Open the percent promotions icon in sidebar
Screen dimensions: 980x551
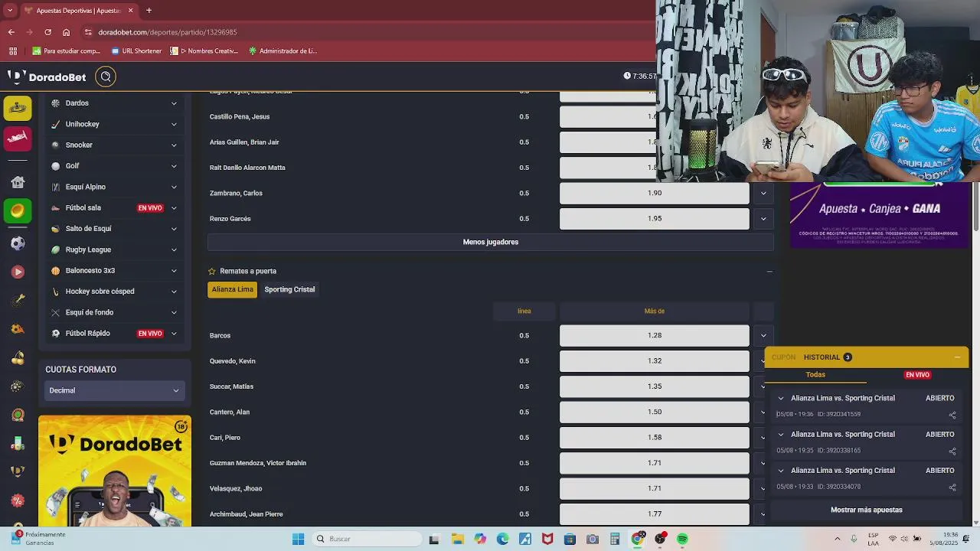click(18, 500)
